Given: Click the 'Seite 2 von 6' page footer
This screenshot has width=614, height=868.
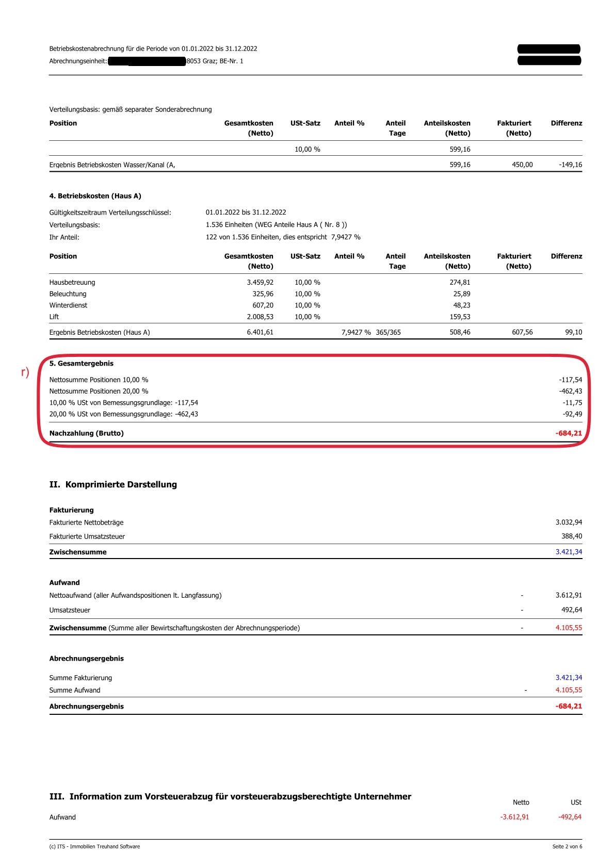Looking at the screenshot, I should 567,846.
